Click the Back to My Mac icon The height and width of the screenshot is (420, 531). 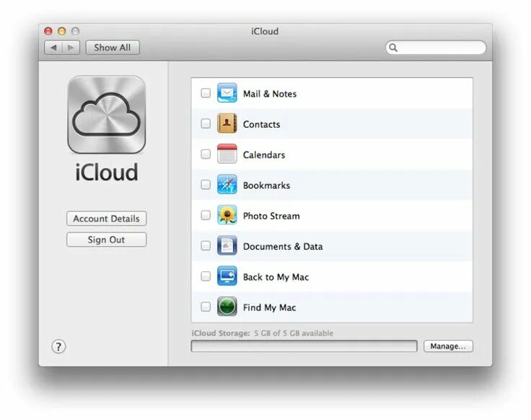point(227,276)
